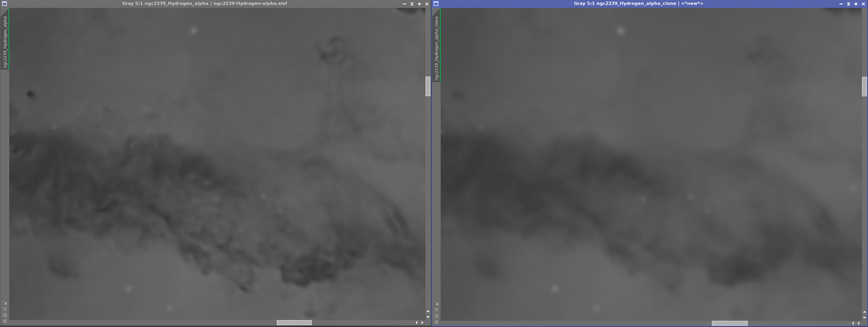Click the scroll-down arrow in the original window
The image size is (868, 327).
428,317
